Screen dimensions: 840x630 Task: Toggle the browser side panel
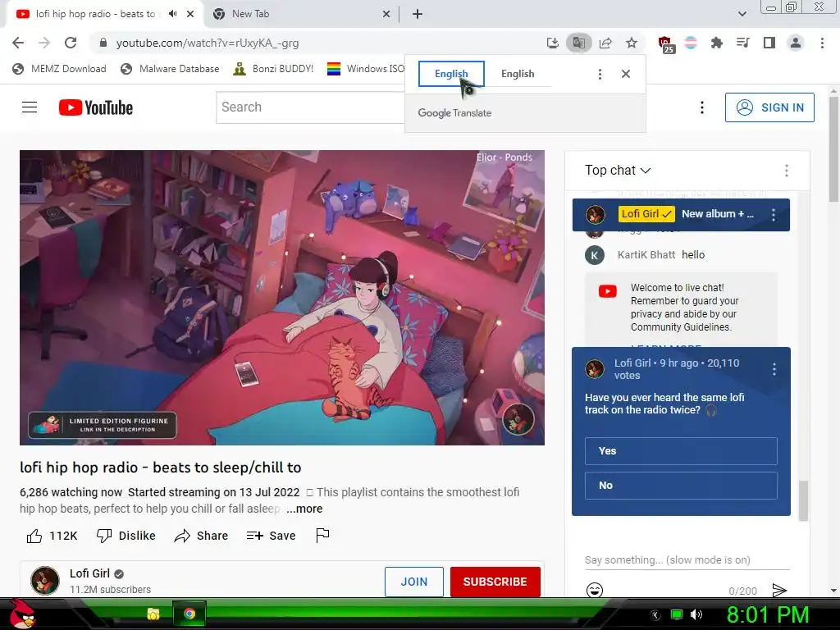pos(769,43)
